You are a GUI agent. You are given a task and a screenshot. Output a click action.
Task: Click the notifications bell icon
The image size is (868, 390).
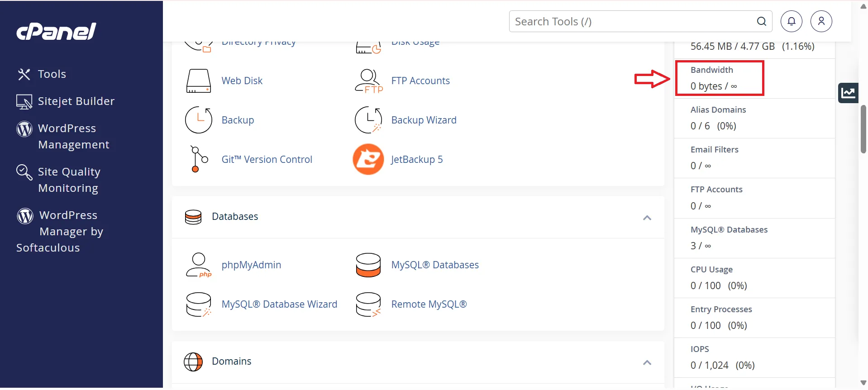791,21
